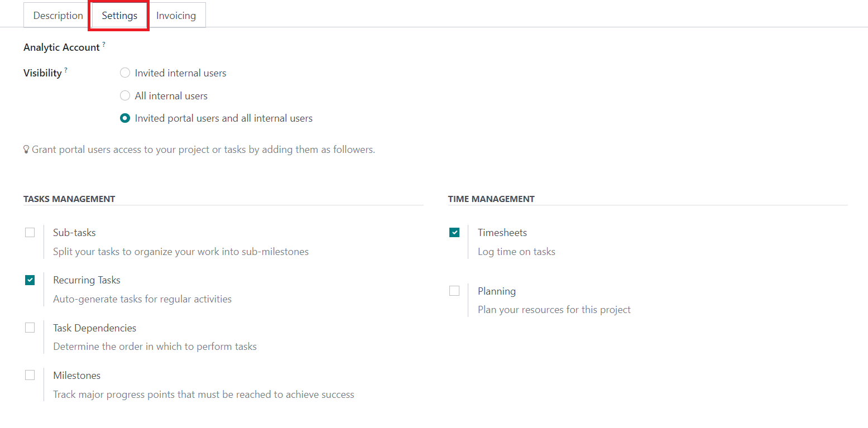The image size is (868, 428).
Task: Click the Recurring Tasks label text
Action: (x=87, y=280)
